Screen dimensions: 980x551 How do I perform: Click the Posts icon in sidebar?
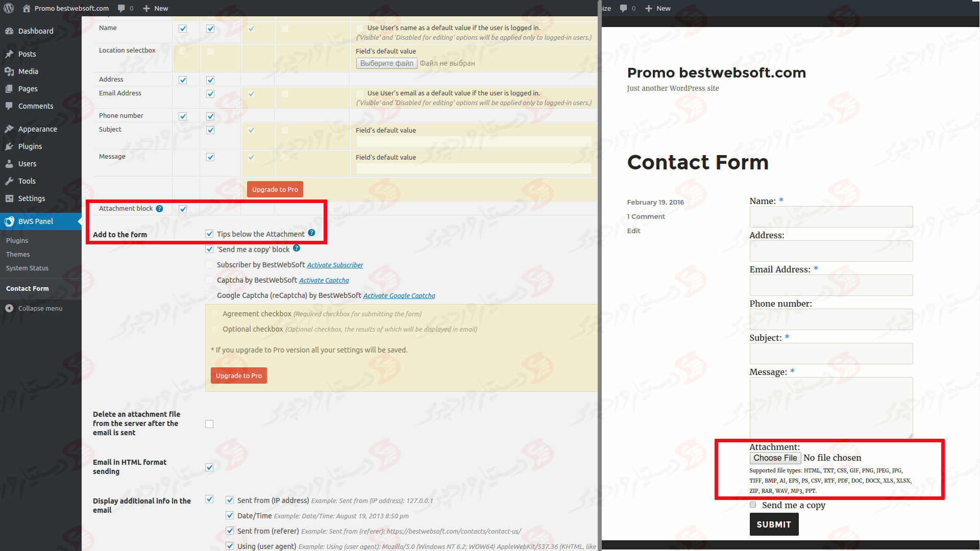[x=10, y=54]
